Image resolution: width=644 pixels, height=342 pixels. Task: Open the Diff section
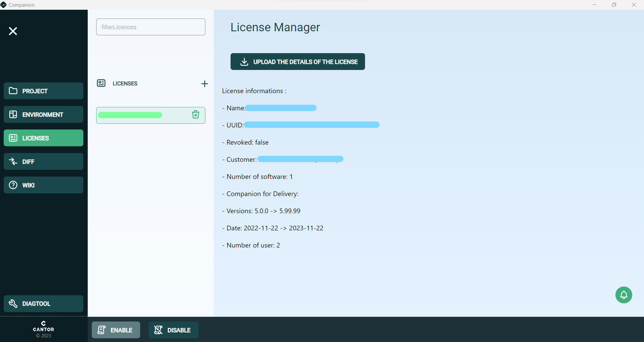tap(43, 161)
